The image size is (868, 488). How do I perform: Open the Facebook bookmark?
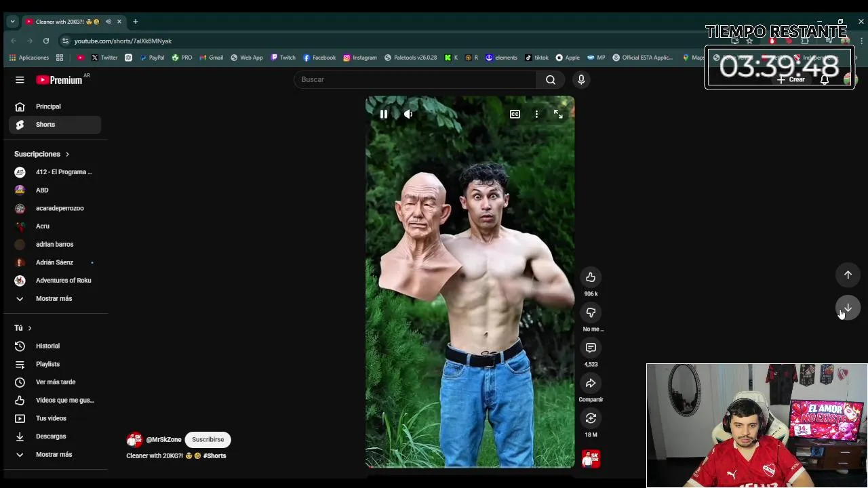[319, 58]
